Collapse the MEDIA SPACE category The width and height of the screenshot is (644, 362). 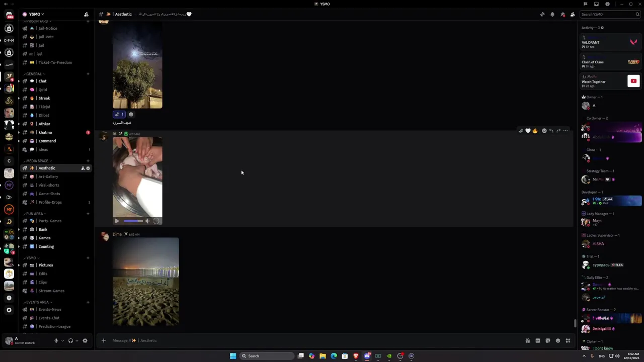tap(38, 161)
